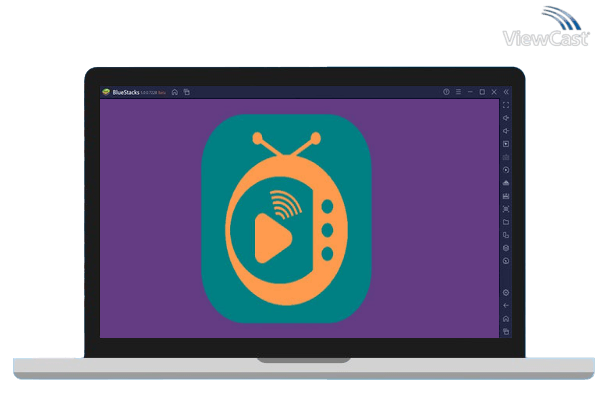Collapse the sidebar with the double chevron
602x414 pixels.
click(506, 92)
